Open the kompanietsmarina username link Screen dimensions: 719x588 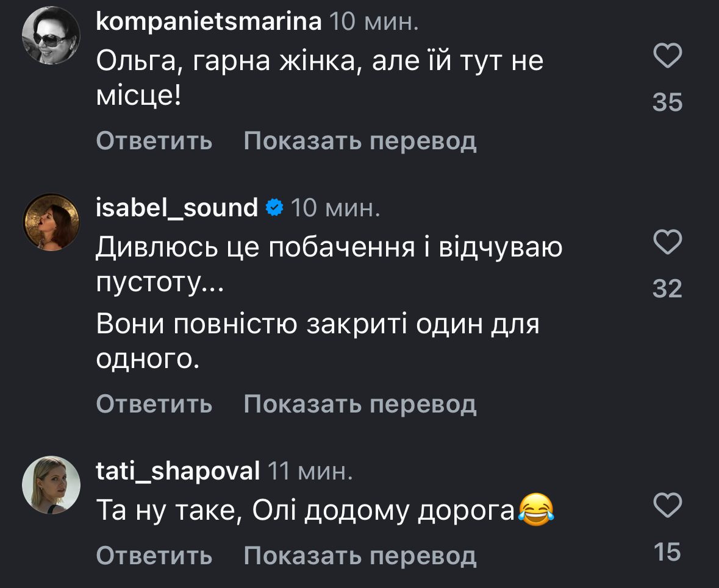(x=209, y=22)
